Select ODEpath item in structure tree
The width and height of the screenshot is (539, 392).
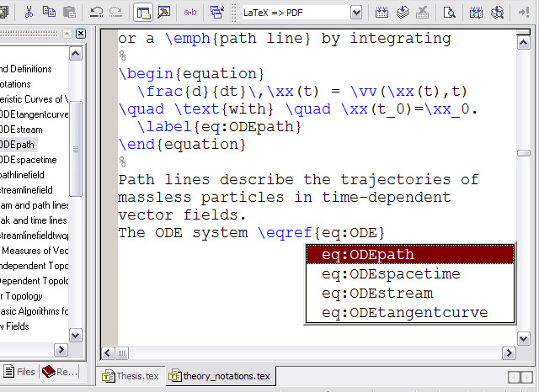pos(19,145)
